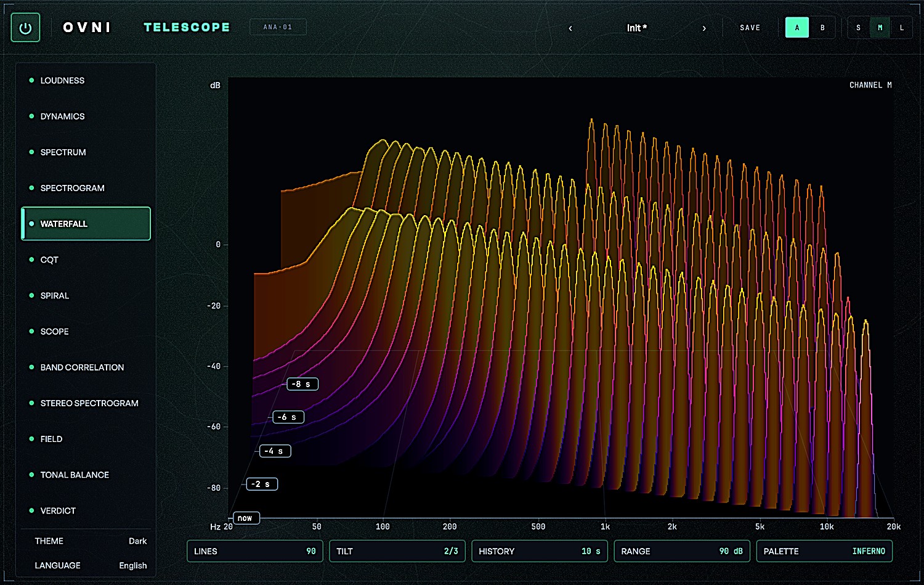Save the current preset
Viewport: 924px width, 585px height.
750,28
